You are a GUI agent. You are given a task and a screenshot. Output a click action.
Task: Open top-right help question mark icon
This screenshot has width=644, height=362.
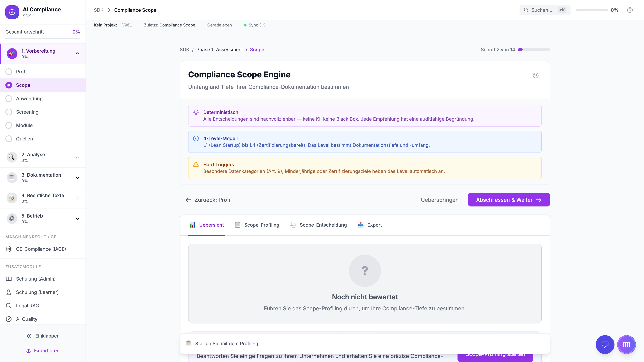(x=630, y=10)
